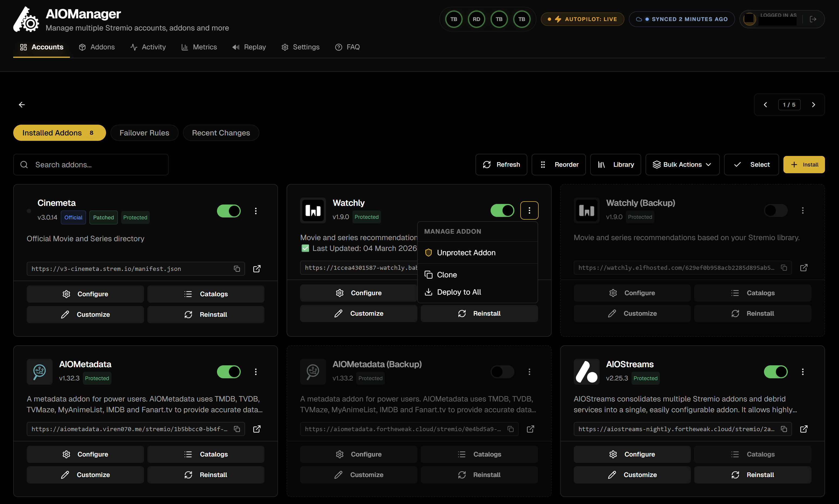Open AIOMetadata (Backup) three-dot menu
This screenshot has width=839, height=504.
[529, 372]
